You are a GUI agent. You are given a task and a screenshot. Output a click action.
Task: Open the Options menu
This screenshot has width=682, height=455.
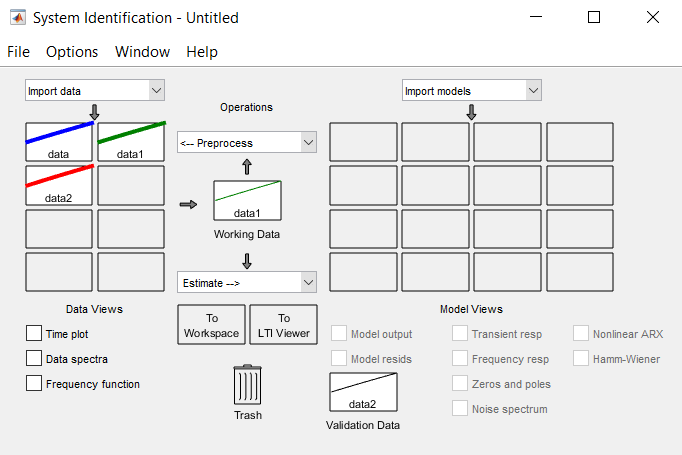coord(72,52)
